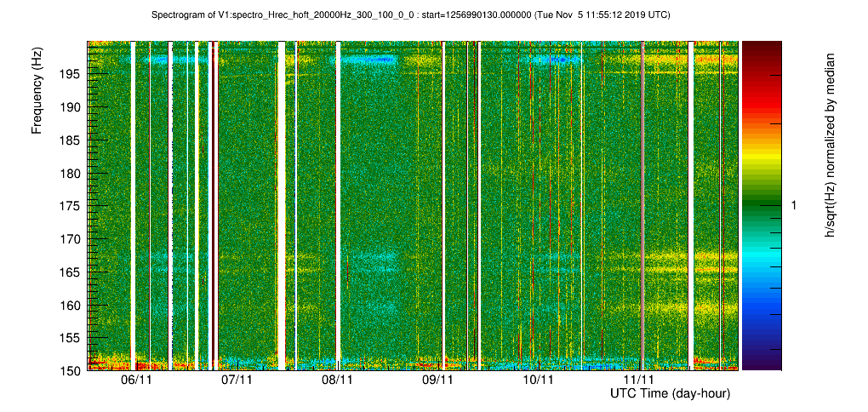Image resolution: width=868 pixels, height=412 pixels.
Task: Click the 07/11 time axis label
Action: tap(237, 380)
